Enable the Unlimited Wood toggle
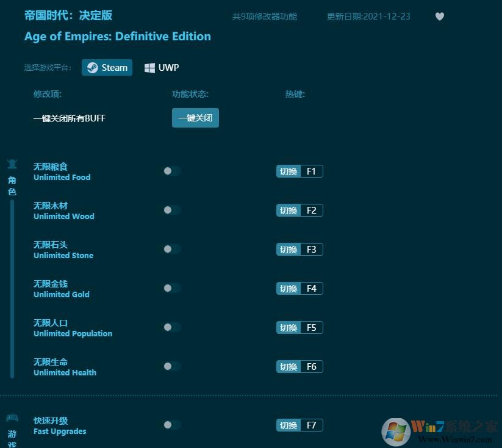 click(172, 210)
